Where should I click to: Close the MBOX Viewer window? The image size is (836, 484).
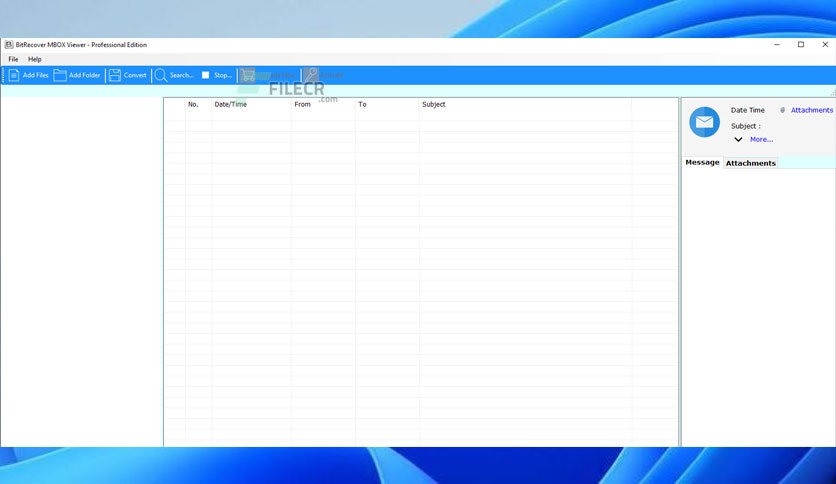click(x=825, y=45)
